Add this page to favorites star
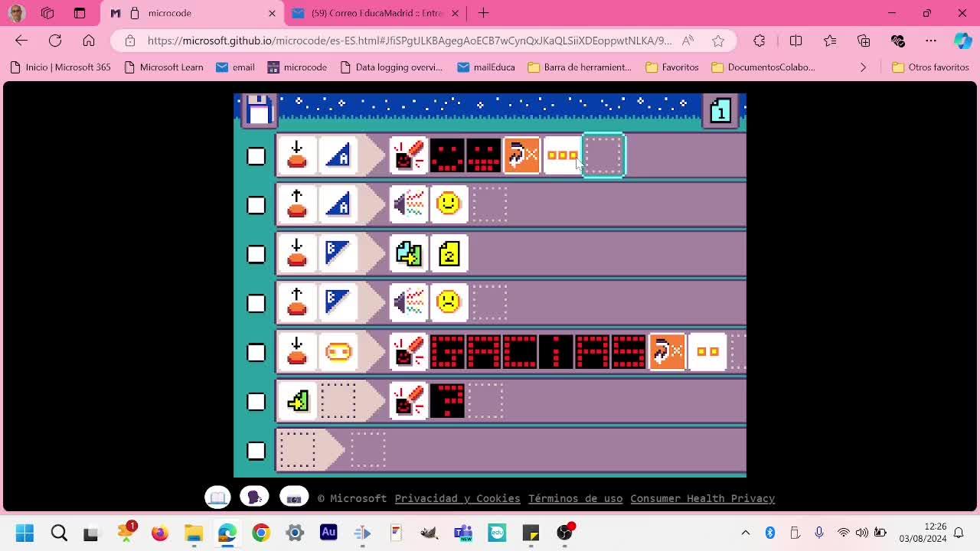The image size is (980, 551). [718, 41]
